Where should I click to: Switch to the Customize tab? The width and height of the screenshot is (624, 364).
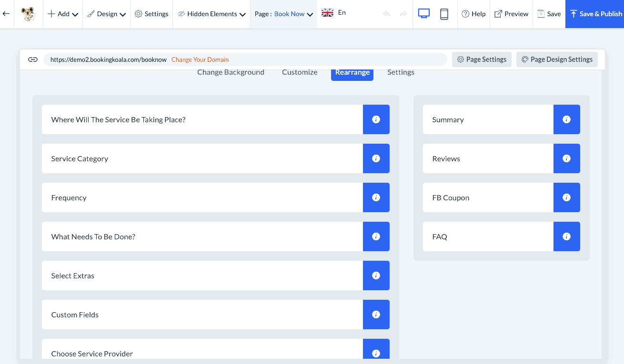(x=300, y=72)
